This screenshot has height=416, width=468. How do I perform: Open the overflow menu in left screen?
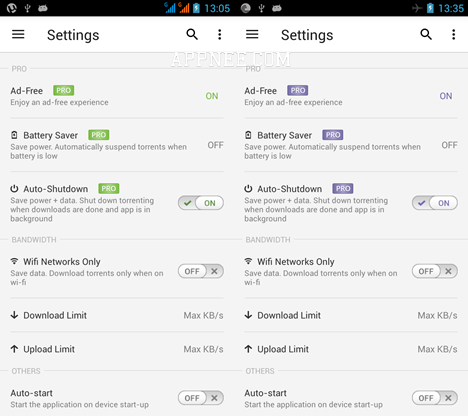pyautogui.click(x=219, y=34)
